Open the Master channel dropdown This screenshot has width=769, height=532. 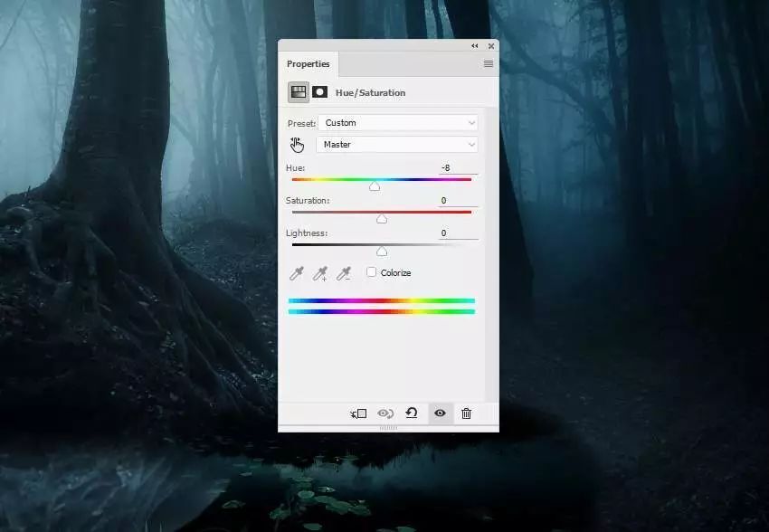pos(397,144)
